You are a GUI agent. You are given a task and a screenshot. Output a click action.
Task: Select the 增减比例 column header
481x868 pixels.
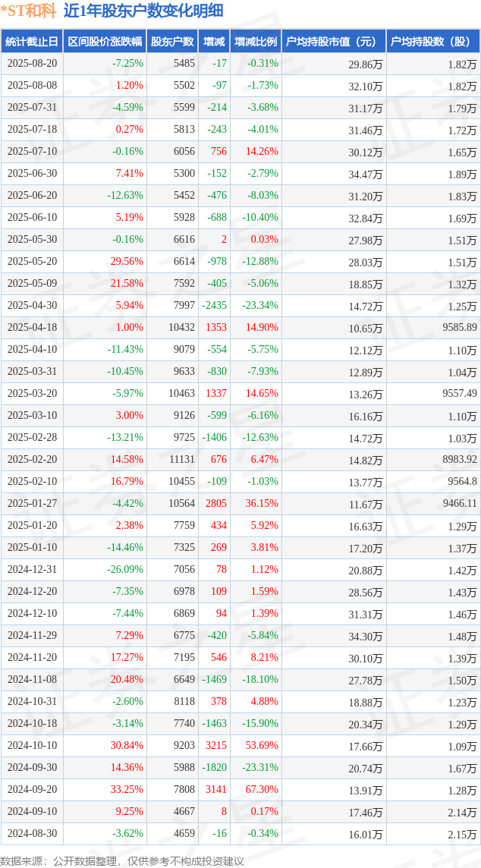(x=256, y=42)
